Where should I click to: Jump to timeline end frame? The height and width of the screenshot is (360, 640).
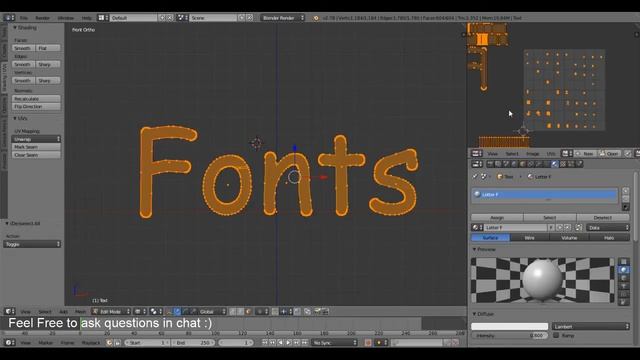pos(304,342)
